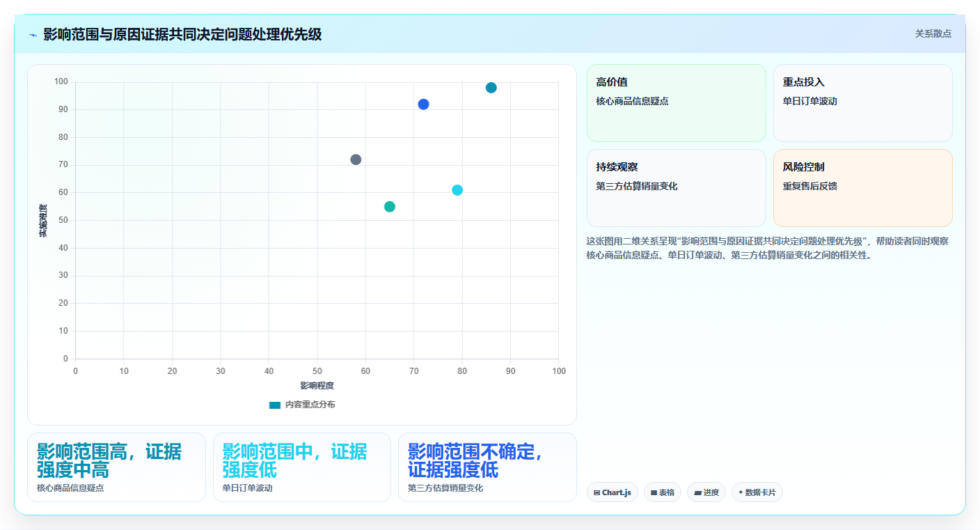Click 第三方估算销量变化 under the bottom-right card
The height and width of the screenshot is (530, 980).
point(445,488)
